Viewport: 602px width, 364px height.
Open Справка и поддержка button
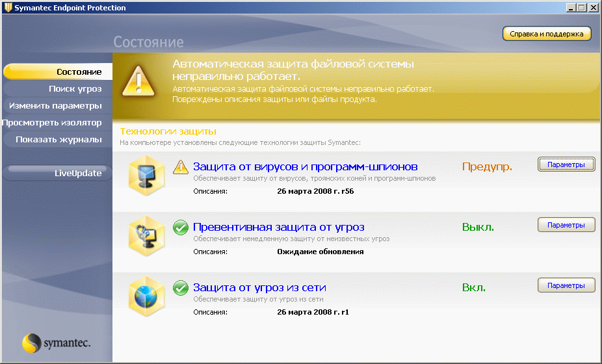coord(547,34)
